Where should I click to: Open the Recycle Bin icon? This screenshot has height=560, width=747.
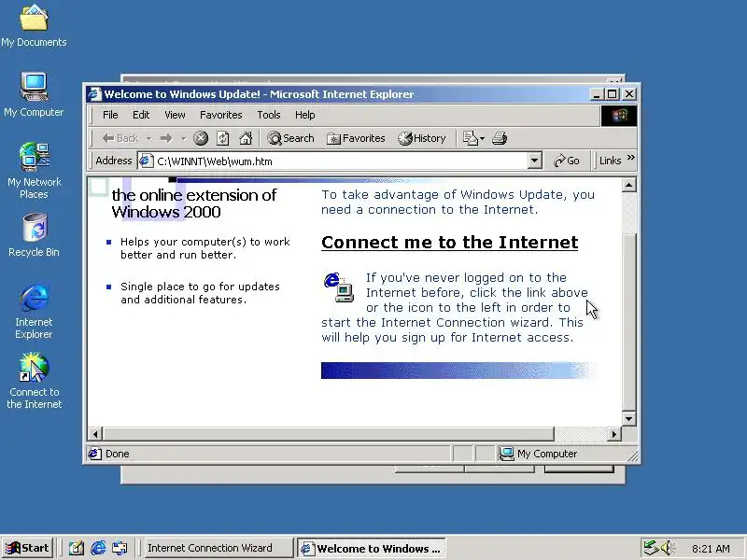click(x=34, y=235)
